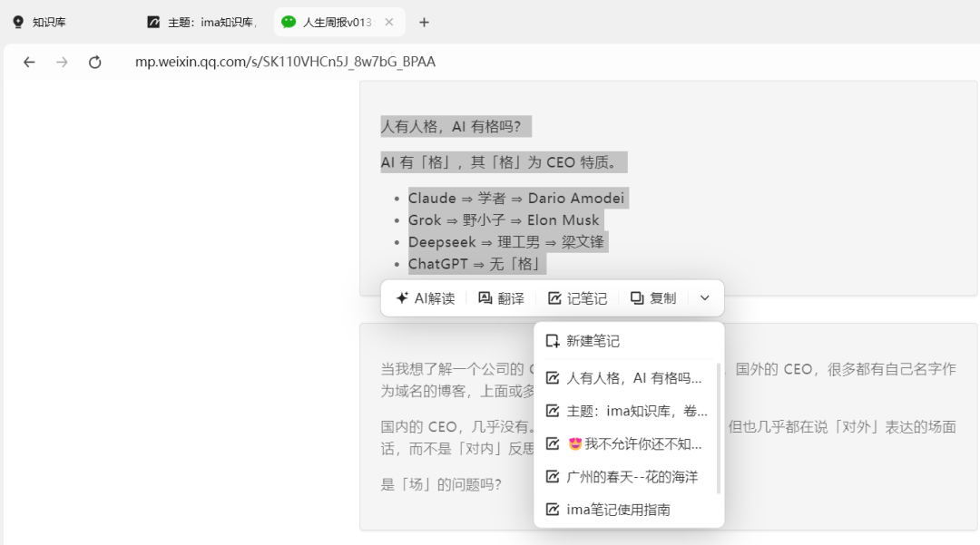Click bullet Grok ⇒ 野小子 ⇒ Elon Musk
This screenshot has width=980, height=545.
click(504, 220)
